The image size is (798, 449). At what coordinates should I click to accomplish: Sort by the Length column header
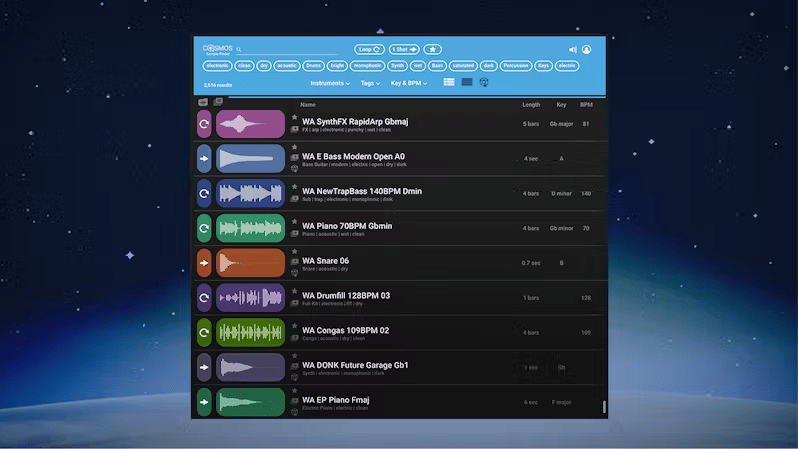(531, 105)
